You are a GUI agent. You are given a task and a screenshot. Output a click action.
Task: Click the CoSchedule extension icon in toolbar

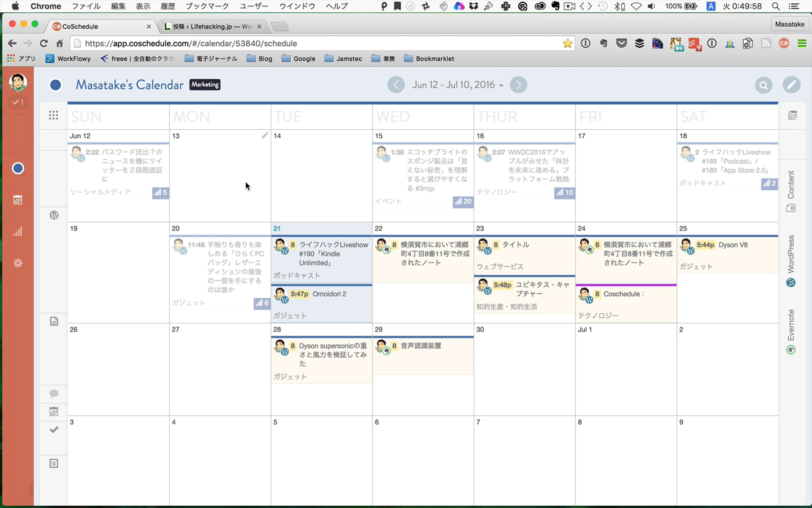(784, 43)
